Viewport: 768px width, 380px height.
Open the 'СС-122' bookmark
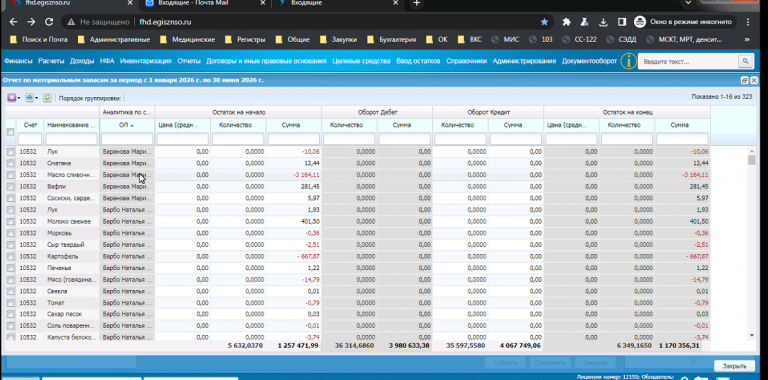579,40
